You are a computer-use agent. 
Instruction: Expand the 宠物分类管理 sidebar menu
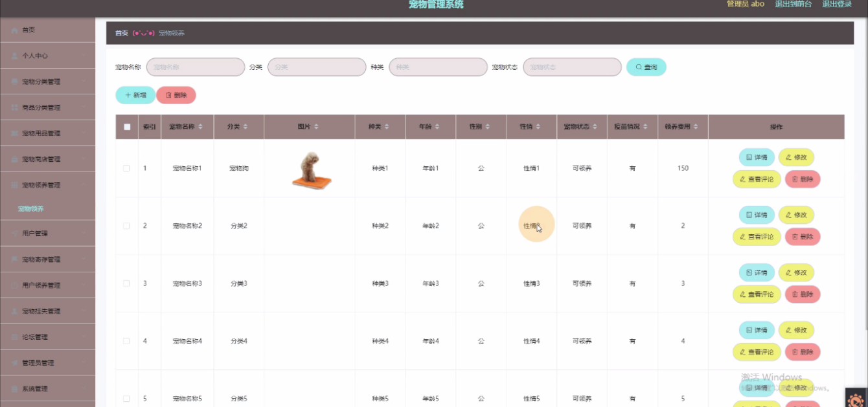tap(47, 82)
